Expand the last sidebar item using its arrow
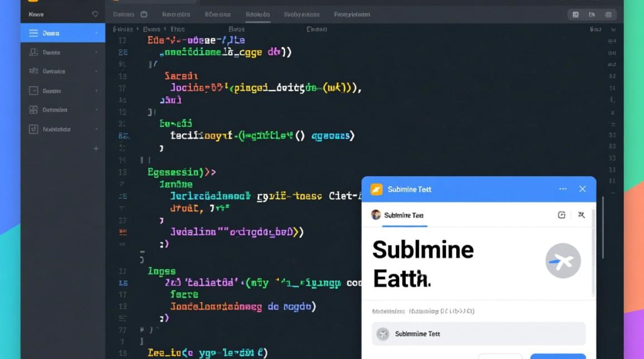Image resolution: width=644 pixels, height=359 pixels. point(96,129)
